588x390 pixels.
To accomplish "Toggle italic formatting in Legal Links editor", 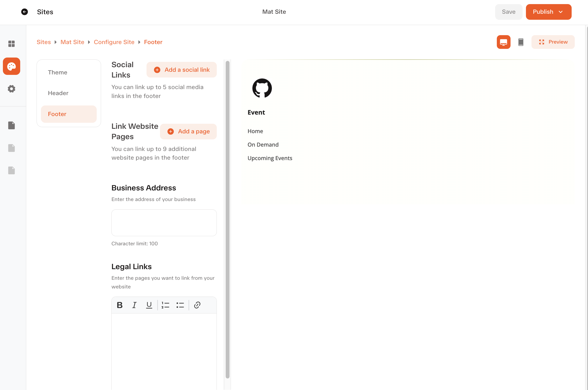I will click(134, 305).
